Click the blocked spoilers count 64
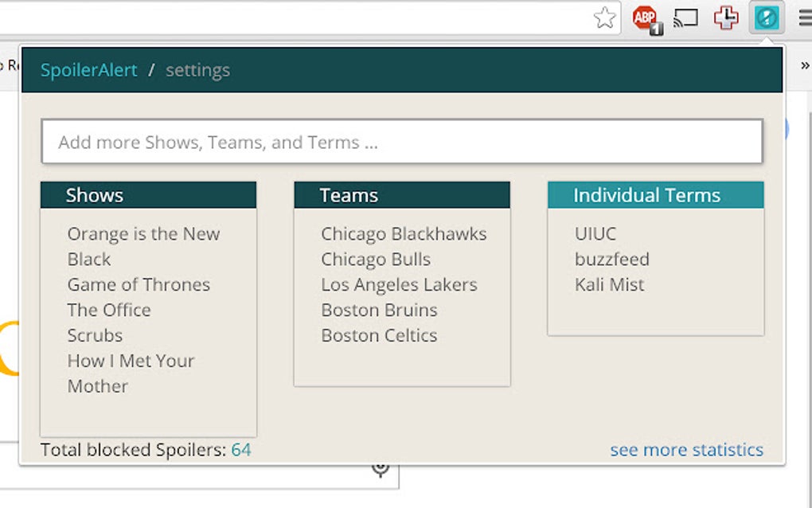 coord(241,450)
